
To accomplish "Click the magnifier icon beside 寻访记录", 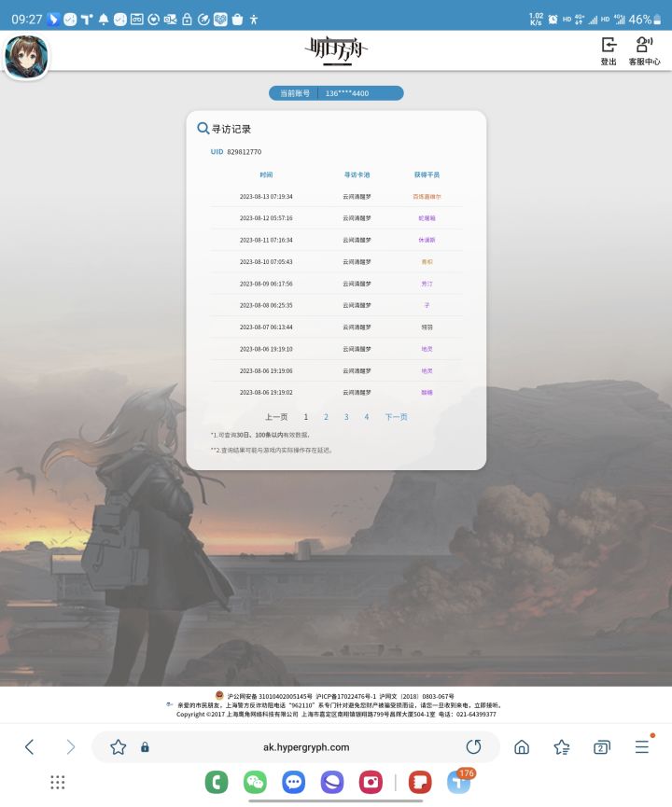I will pos(203,128).
